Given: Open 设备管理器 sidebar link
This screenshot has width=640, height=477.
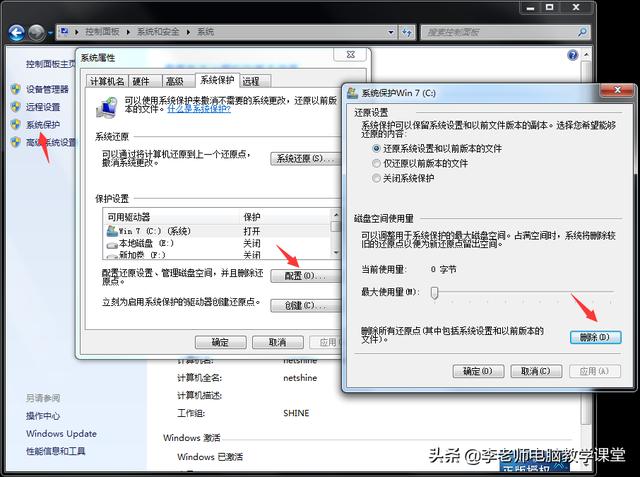Looking at the screenshot, I should [47, 89].
